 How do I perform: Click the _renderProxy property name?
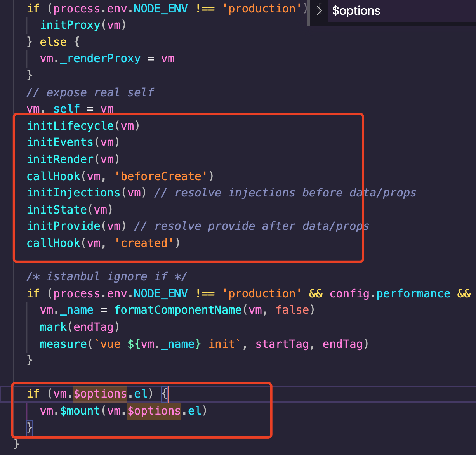(100, 58)
